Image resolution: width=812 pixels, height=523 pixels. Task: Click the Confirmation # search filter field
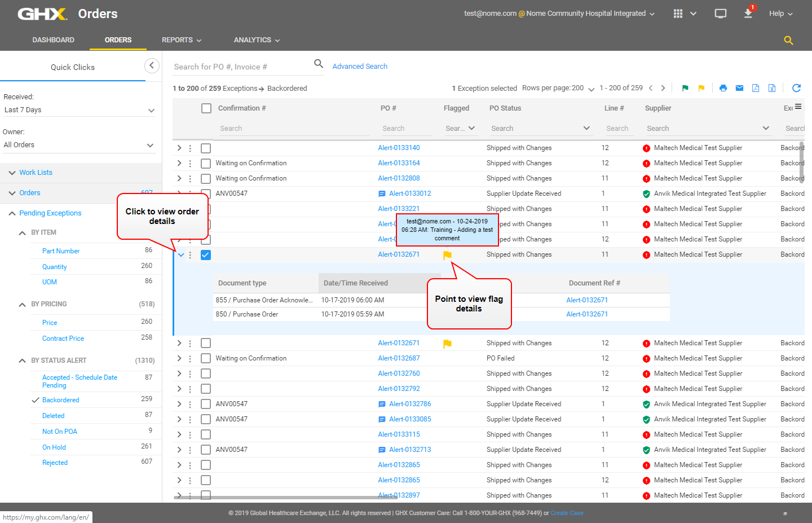(x=293, y=129)
